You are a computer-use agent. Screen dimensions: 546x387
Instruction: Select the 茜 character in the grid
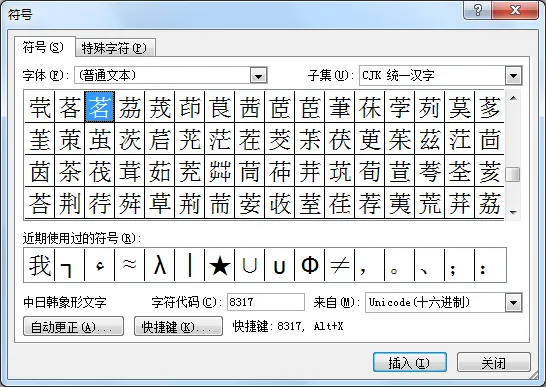coord(250,107)
